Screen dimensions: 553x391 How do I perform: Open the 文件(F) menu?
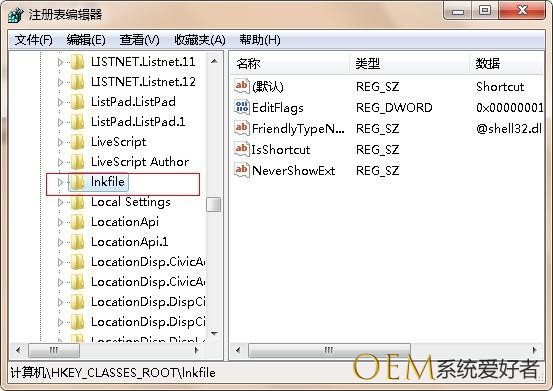coord(34,40)
